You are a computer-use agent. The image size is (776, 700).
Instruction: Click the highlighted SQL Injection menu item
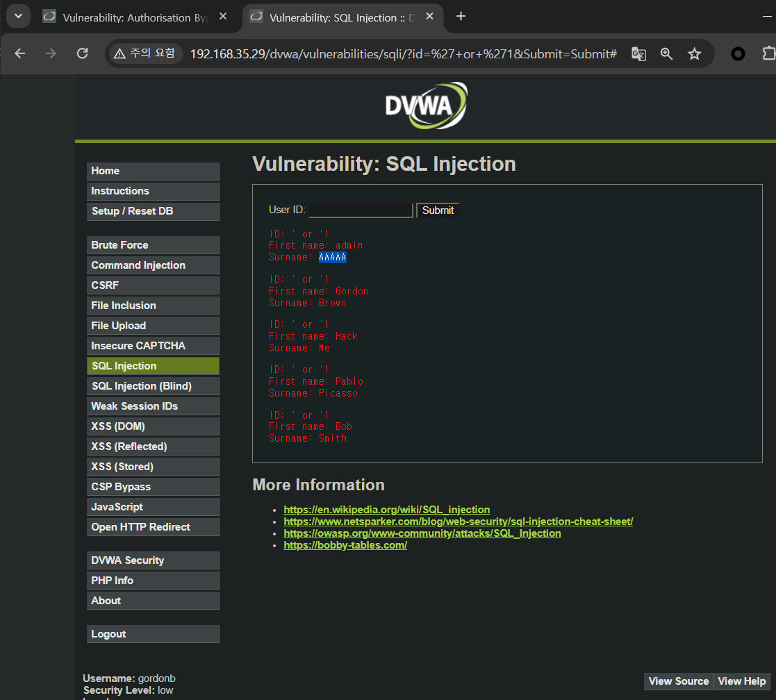(x=153, y=367)
